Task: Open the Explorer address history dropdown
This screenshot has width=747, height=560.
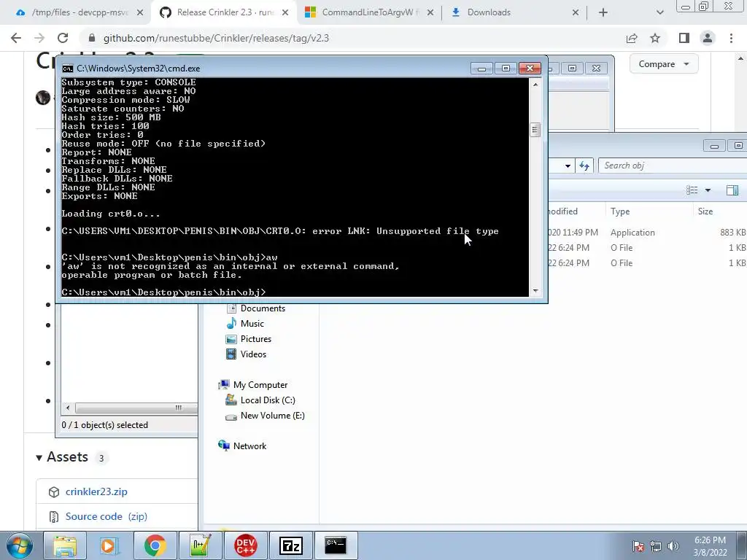Action: click(x=568, y=166)
